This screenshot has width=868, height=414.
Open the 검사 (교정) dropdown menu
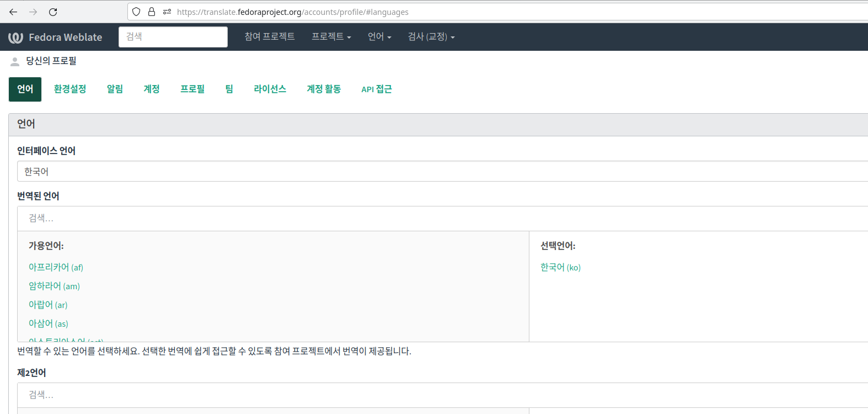[x=431, y=37]
